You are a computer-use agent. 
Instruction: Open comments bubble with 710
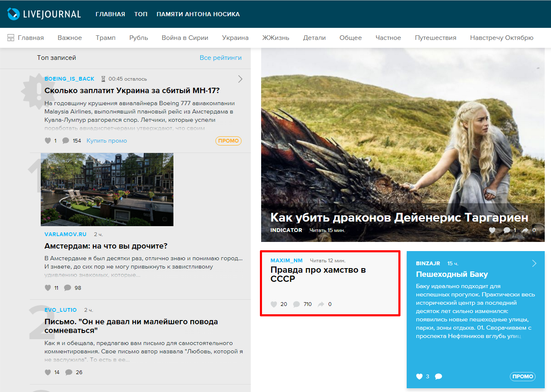pos(297,304)
